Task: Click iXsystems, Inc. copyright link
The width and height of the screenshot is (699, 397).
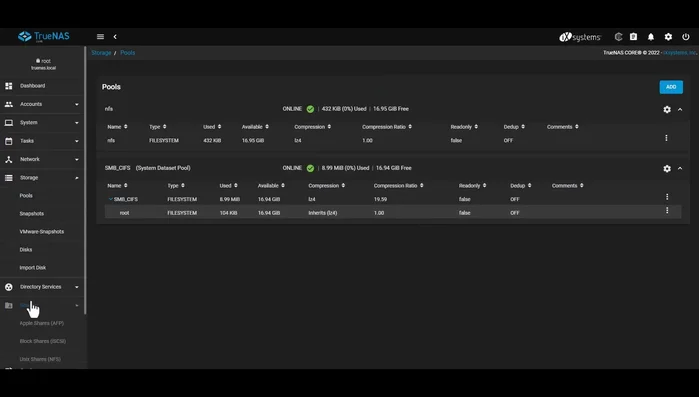Action: point(679,53)
